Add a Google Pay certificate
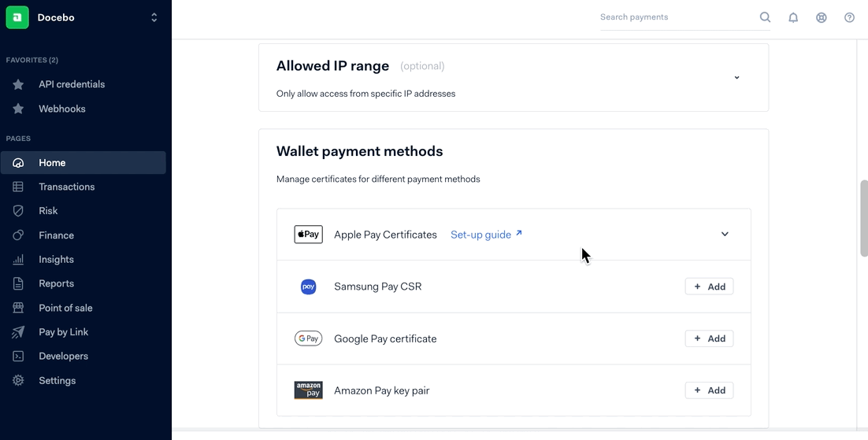This screenshot has height=440, width=868. (x=709, y=338)
